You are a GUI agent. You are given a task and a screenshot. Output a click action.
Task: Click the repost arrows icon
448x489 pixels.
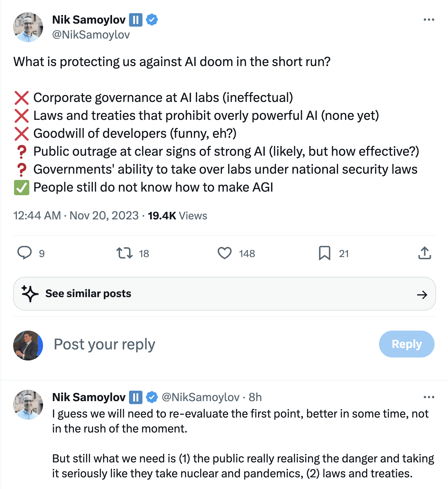(x=125, y=253)
